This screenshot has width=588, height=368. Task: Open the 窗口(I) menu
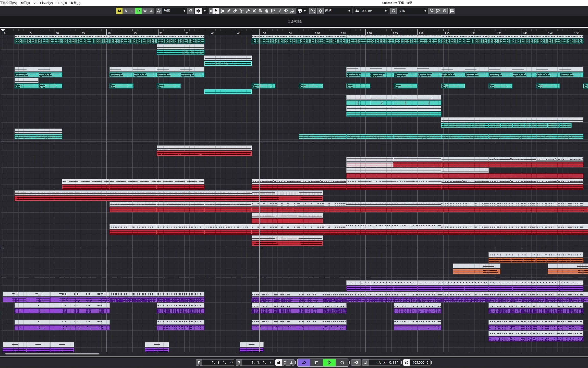(x=25, y=3)
